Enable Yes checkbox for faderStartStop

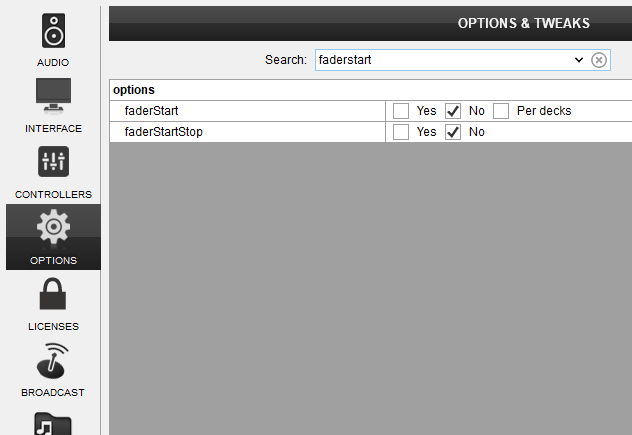tap(401, 132)
